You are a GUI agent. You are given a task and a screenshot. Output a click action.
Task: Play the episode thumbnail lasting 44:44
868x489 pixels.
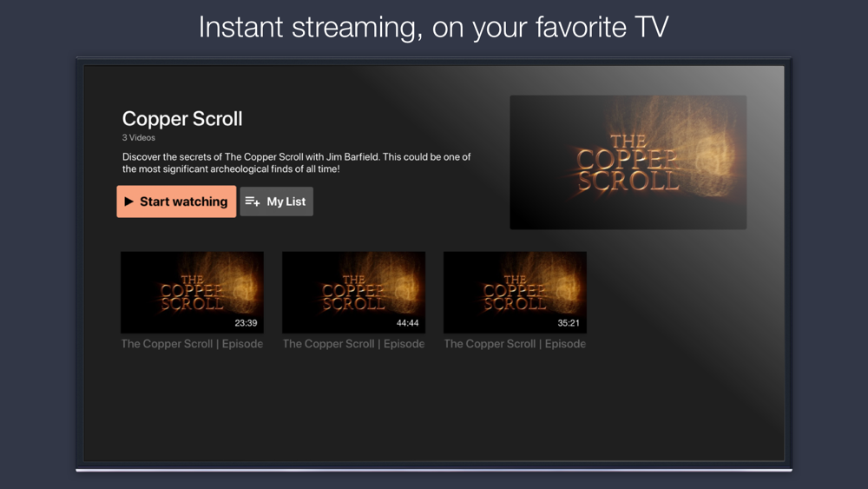coord(354,293)
